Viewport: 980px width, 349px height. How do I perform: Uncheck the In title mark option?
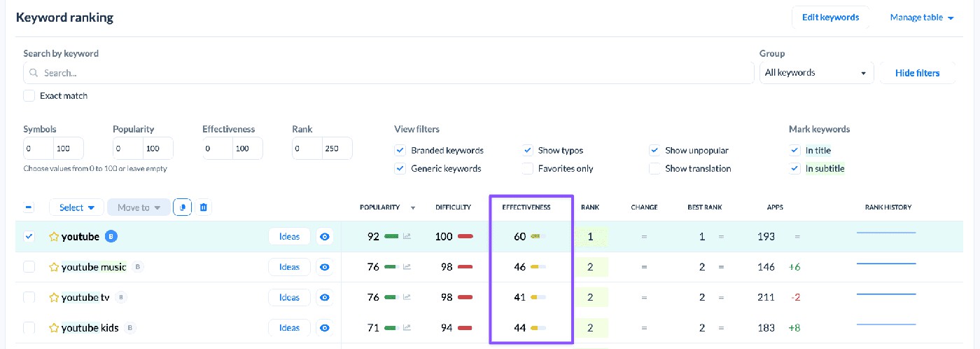coord(794,150)
